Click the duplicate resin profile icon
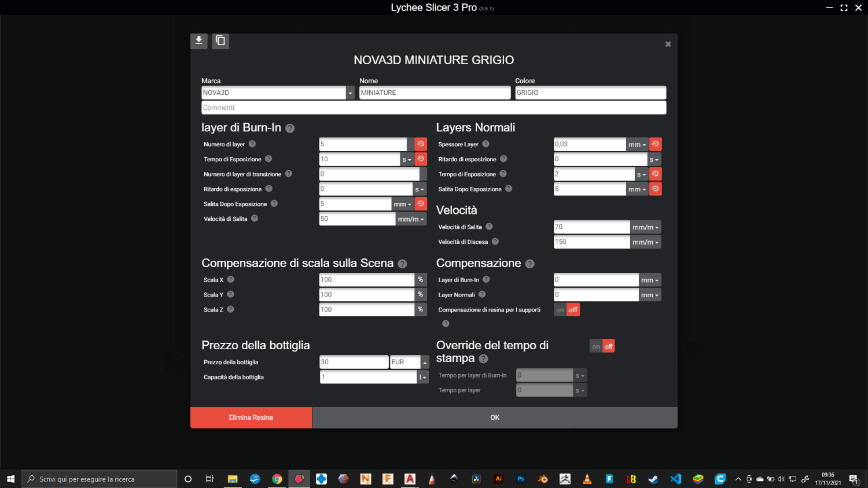Image resolution: width=868 pixels, height=488 pixels. click(220, 40)
